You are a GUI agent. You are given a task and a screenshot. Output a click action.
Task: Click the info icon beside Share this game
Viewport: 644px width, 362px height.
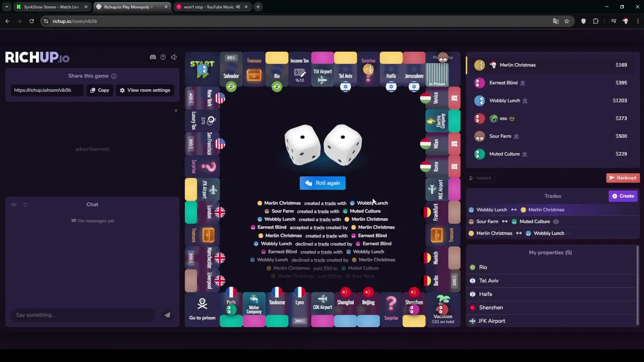(x=114, y=76)
